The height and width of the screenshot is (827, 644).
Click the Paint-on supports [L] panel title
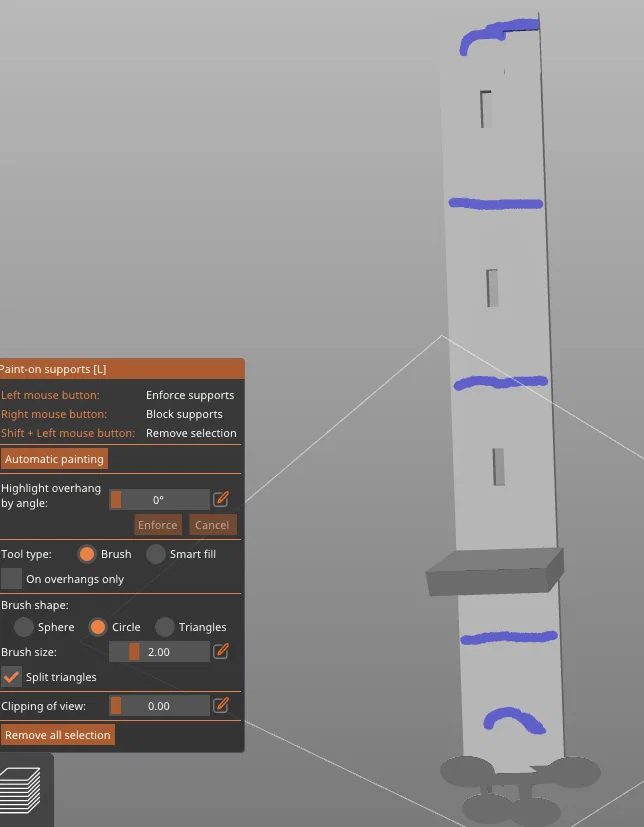pos(53,369)
